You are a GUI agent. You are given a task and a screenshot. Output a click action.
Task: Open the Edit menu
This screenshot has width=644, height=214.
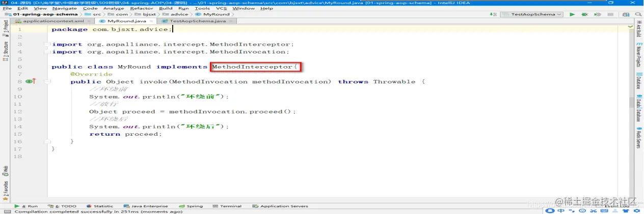pyautogui.click(x=22, y=8)
